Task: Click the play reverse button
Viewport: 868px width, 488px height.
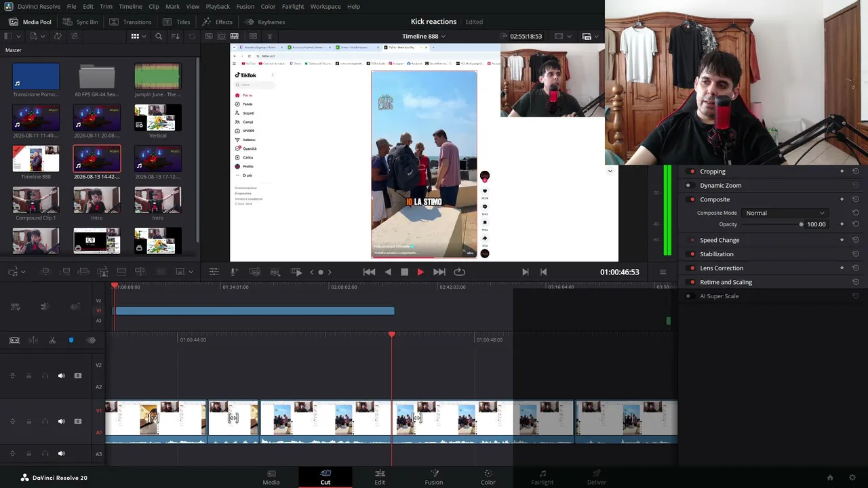Action: [x=388, y=272]
